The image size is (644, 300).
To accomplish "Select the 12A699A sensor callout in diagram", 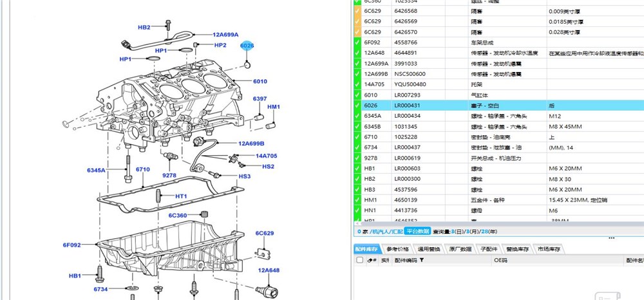I will point(225,35).
